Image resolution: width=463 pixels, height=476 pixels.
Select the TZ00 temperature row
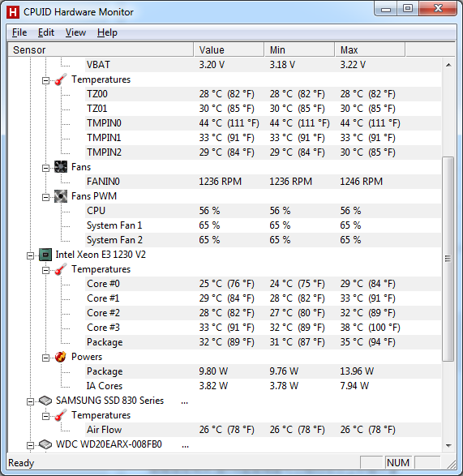click(263, 94)
